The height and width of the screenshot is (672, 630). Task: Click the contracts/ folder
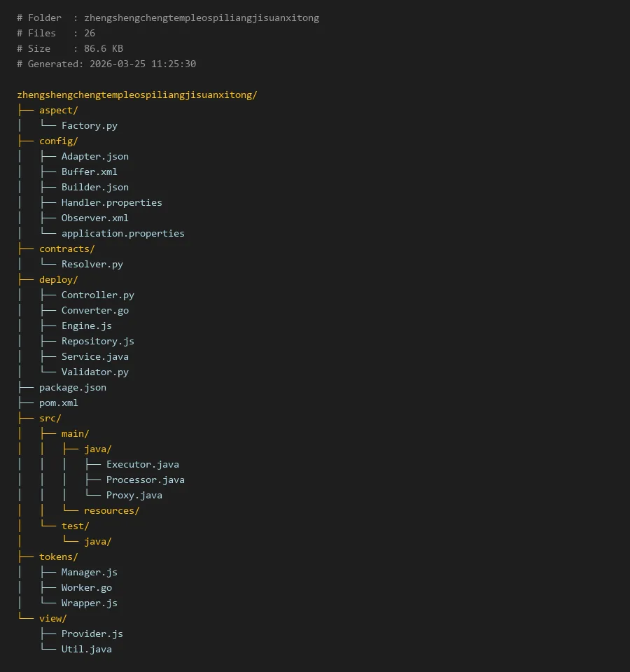[x=66, y=248]
